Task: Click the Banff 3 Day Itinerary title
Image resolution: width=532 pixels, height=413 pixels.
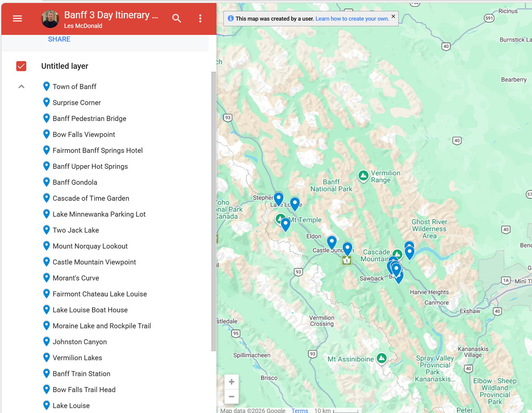Action: 111,15
